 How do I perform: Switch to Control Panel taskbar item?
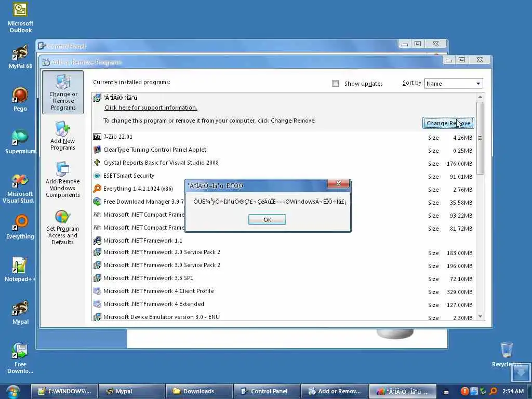267,391
